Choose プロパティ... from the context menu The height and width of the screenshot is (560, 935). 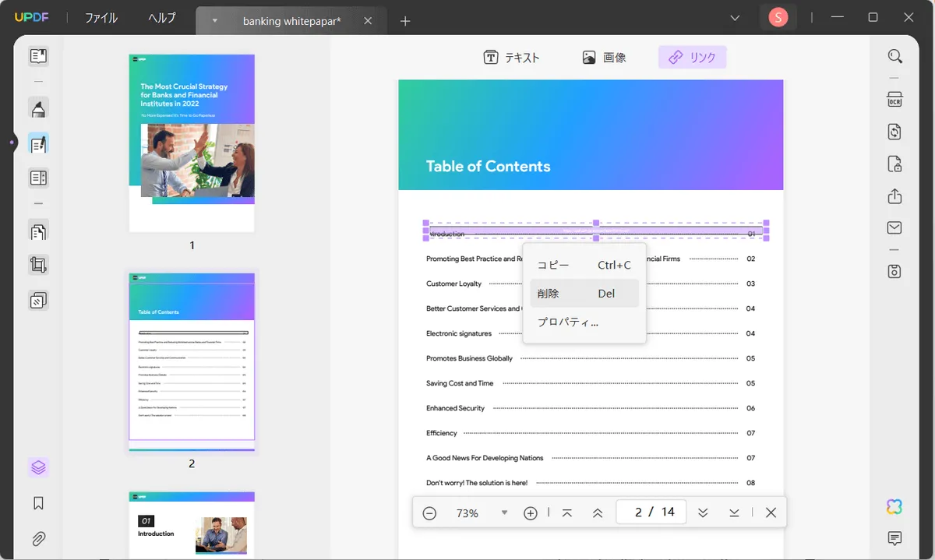[x=584, y=322]
